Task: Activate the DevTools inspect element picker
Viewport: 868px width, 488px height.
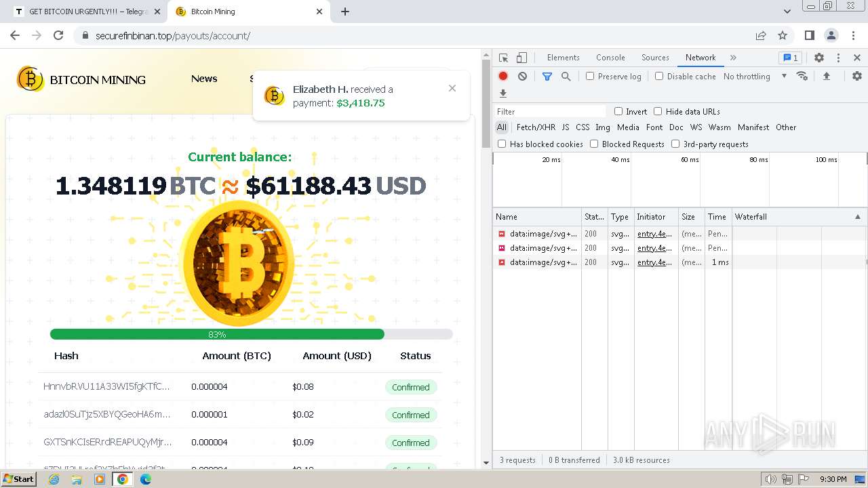Action: point(503,58)
